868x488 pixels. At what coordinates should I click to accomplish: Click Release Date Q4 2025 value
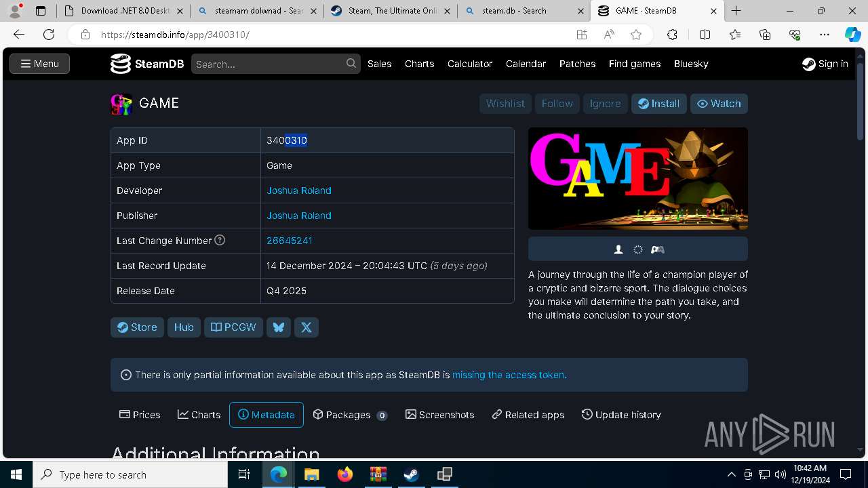tap(286, 291)
